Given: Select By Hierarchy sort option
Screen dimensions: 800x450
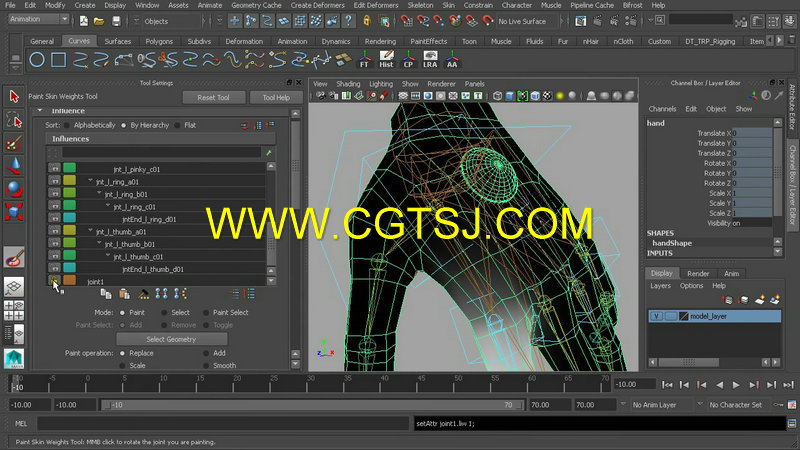Looking at the screenshot, I should tap(123, 125).
